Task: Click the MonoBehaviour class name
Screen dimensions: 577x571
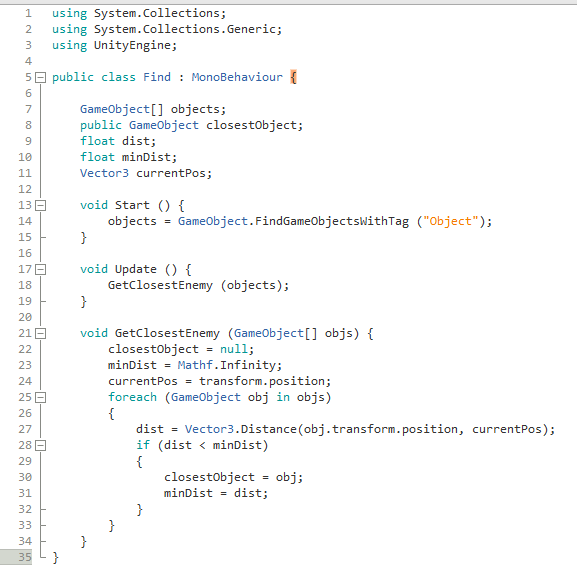Action: pos(237,77)
